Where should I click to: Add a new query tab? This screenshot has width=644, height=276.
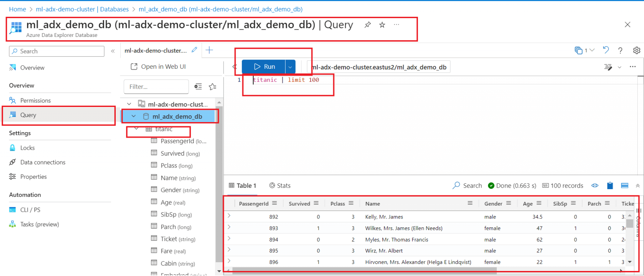[209, 50]
